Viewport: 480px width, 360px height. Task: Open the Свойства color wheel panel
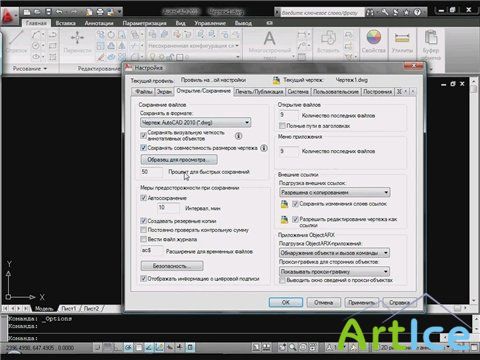click(x=374, y=42)
